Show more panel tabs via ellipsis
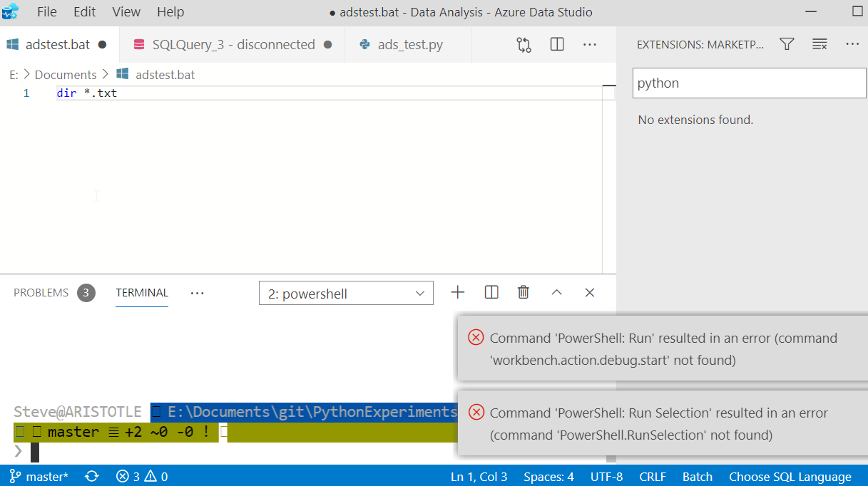This screenshot has height=486, width=868. tap(198, 293)
